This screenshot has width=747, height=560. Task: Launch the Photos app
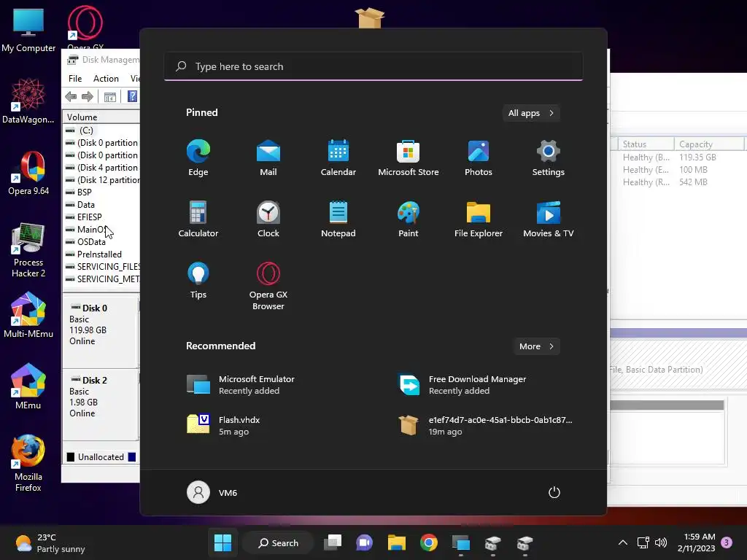pos(479,157)
